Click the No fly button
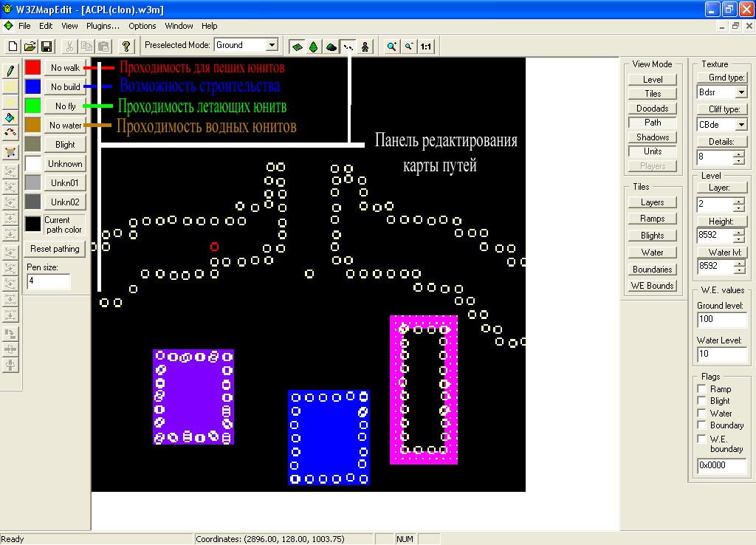 coord(65,106)
